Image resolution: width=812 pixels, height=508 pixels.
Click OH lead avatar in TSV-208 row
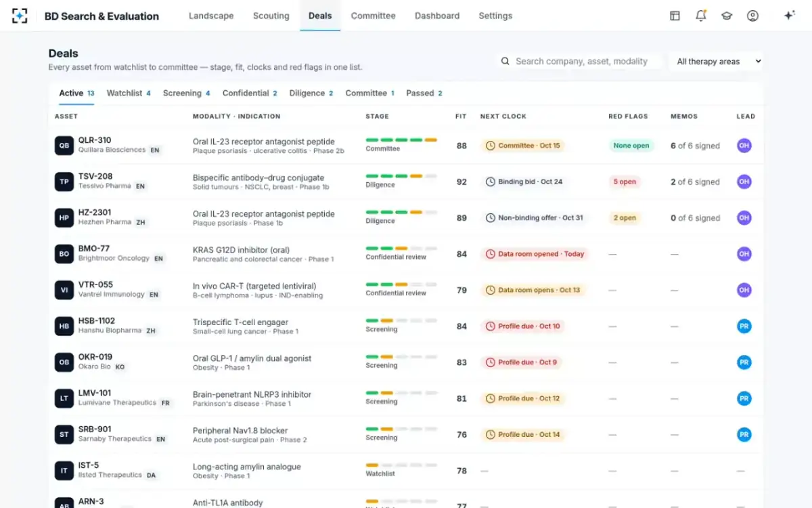744,182
